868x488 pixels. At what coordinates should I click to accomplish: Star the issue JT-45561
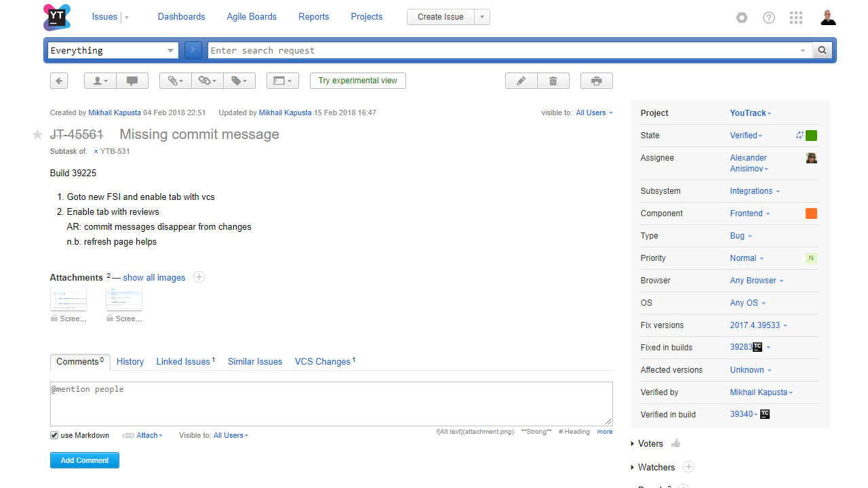pos(38,135)
